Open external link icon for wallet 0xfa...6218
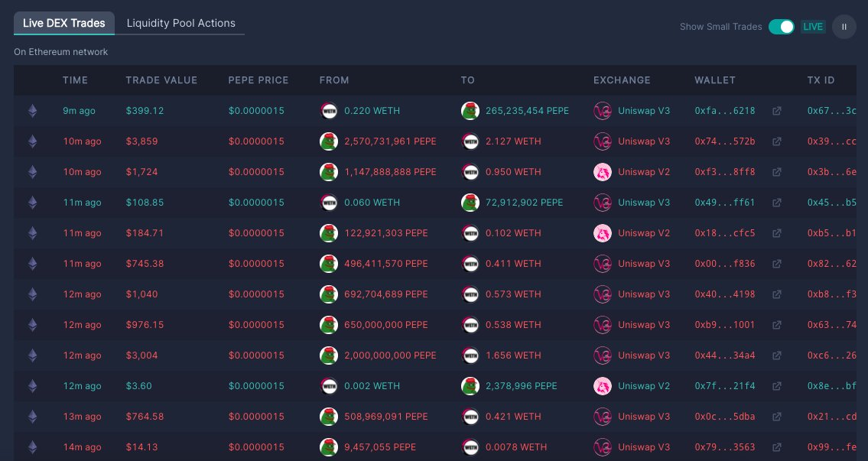 tap(777, 111)
